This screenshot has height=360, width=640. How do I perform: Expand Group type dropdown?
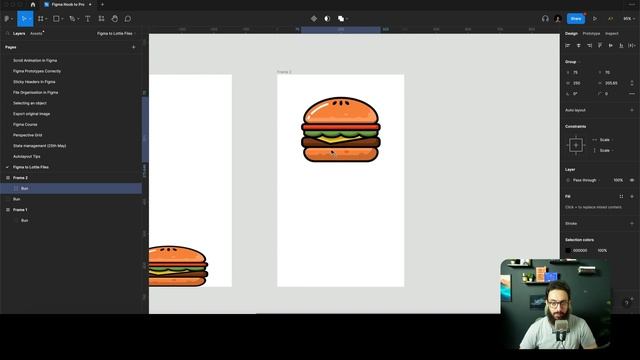coord(572,62)
